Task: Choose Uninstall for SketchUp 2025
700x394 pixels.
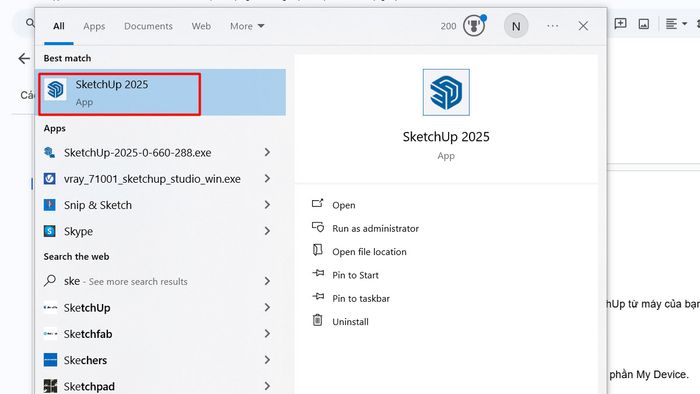Action: (350, 322)
